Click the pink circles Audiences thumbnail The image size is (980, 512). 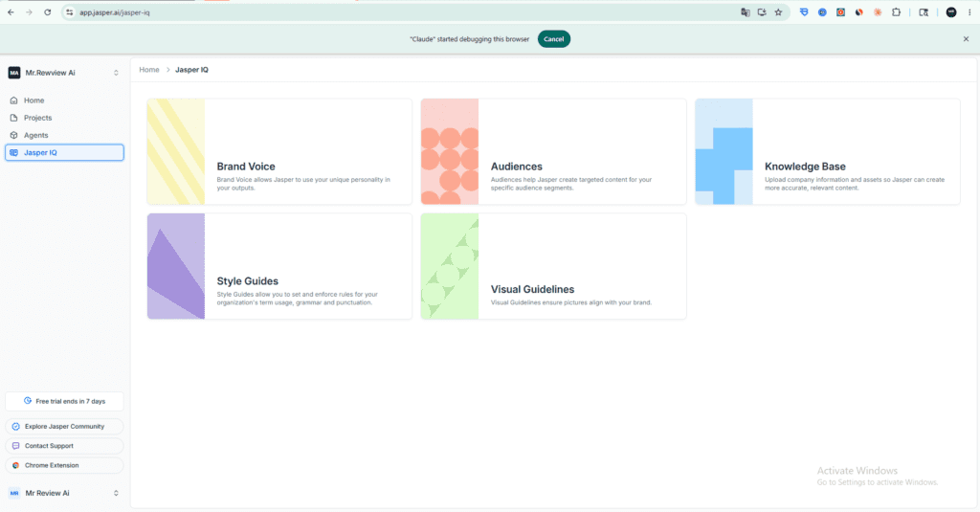coord(450,151)
